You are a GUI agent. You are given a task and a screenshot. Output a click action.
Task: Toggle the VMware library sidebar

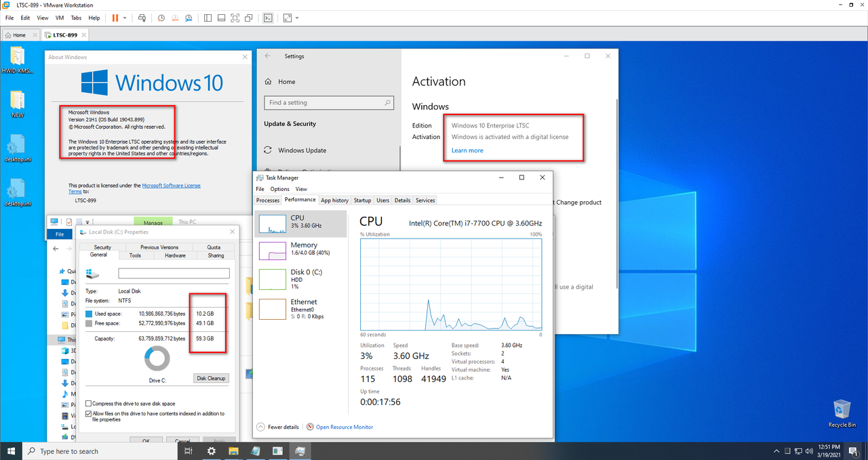208,18
